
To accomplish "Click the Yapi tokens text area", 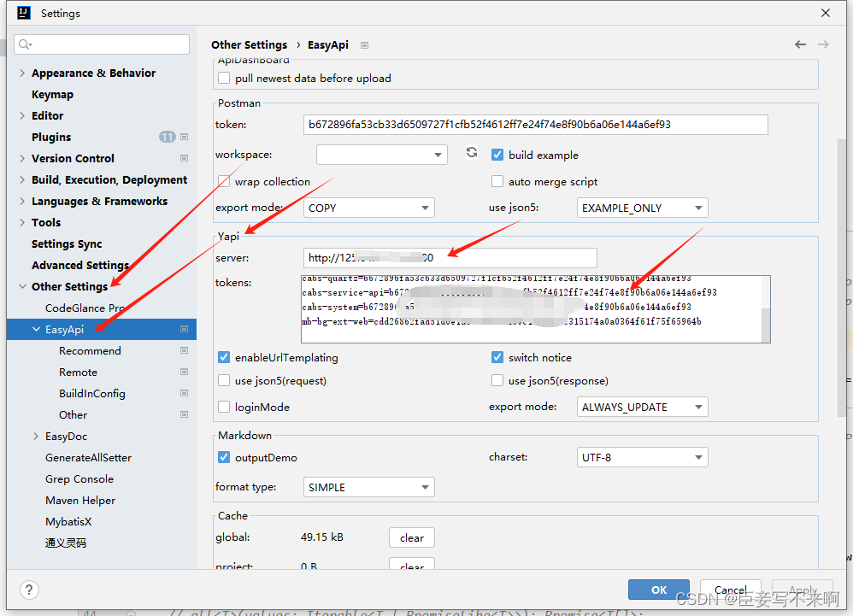I will [535, 308].
